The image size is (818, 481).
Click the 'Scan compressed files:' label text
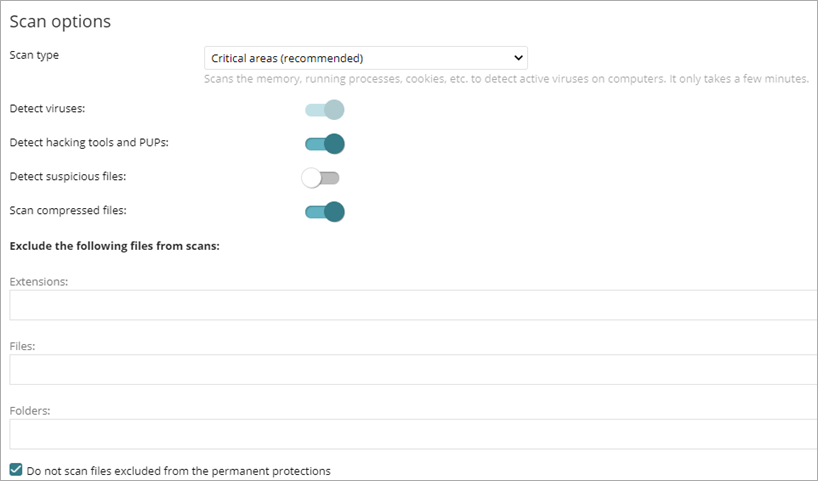click(68, 210)
